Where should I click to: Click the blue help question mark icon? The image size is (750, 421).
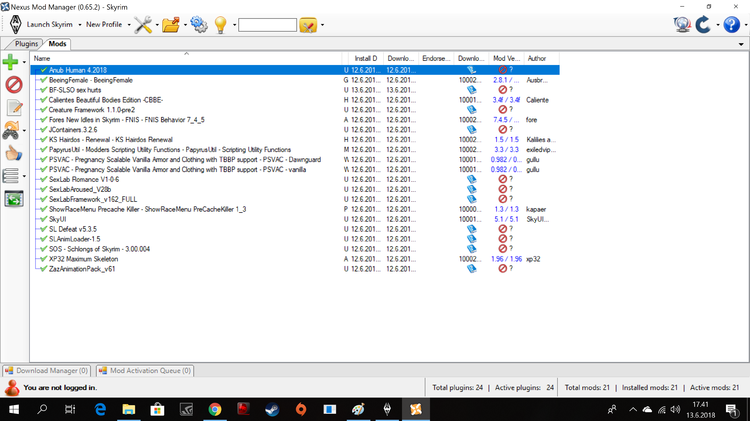coord(731,24)
